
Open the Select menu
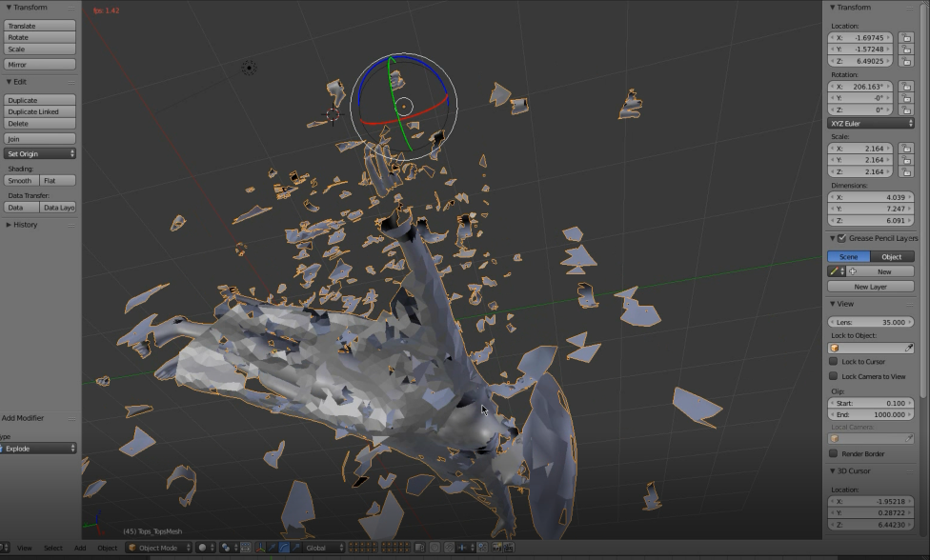(52, 548)
